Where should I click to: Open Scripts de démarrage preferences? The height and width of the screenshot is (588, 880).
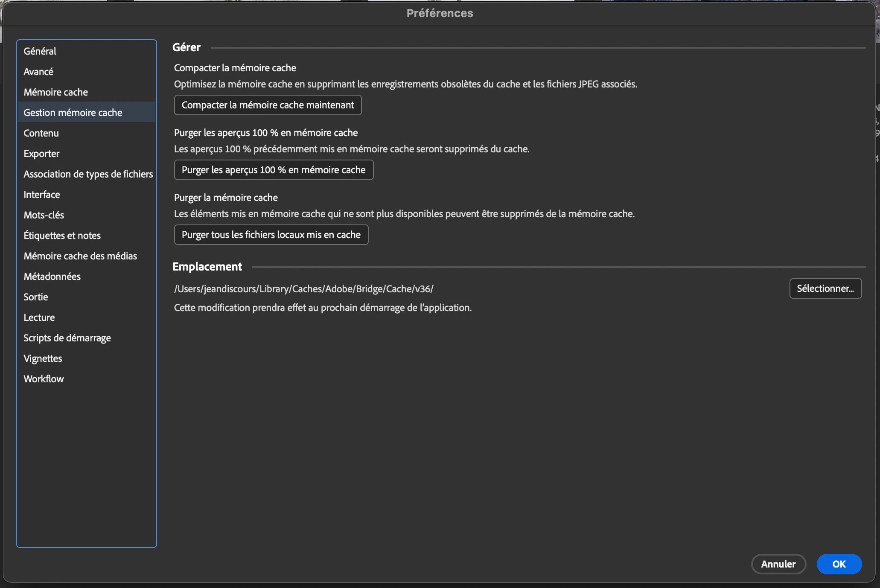[67, 338]
